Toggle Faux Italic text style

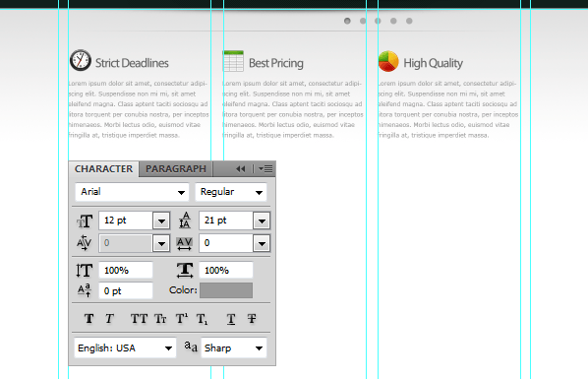click(109, 319)
